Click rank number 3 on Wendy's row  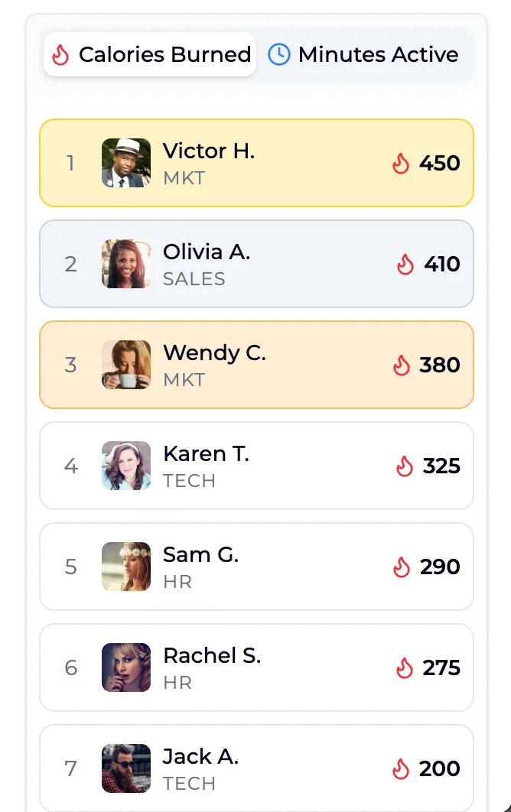tap(70, 365)
